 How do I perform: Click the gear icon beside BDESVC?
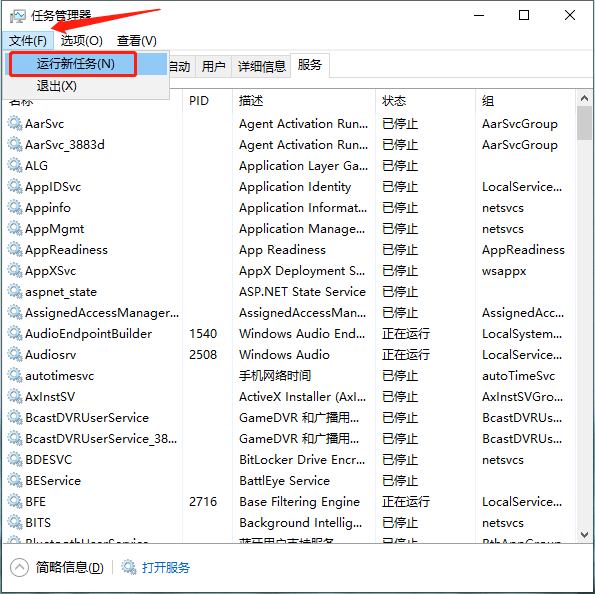15,459
